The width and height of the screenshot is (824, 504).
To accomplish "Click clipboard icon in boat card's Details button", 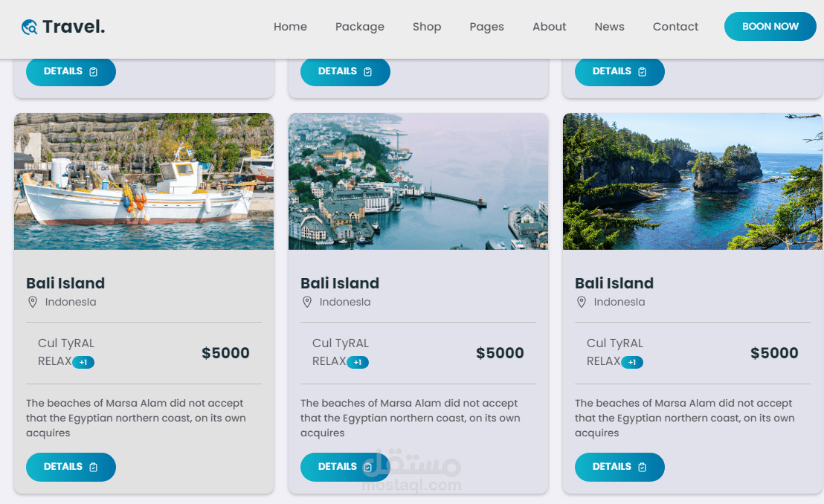I will 94,467.
